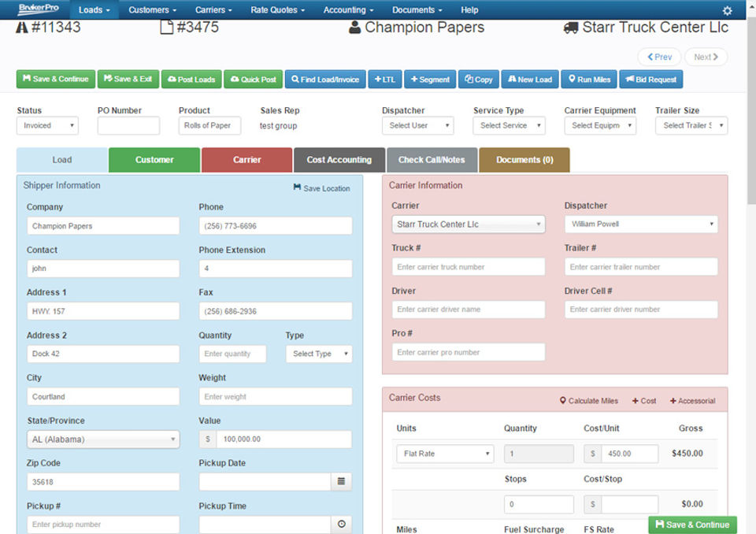
Task: Create a New Load
Action: click(x=530, y=79)
